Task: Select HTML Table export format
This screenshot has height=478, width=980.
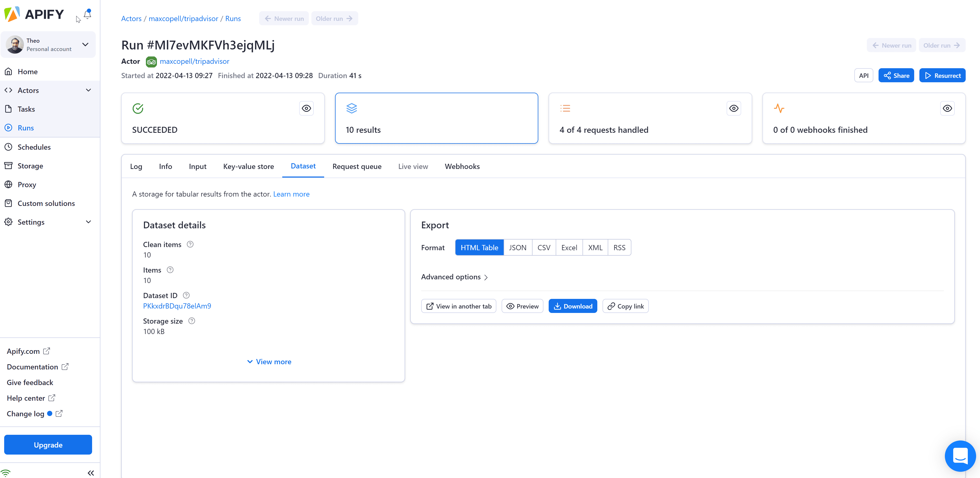Action: pyautogui.click(x=479, y=247)
